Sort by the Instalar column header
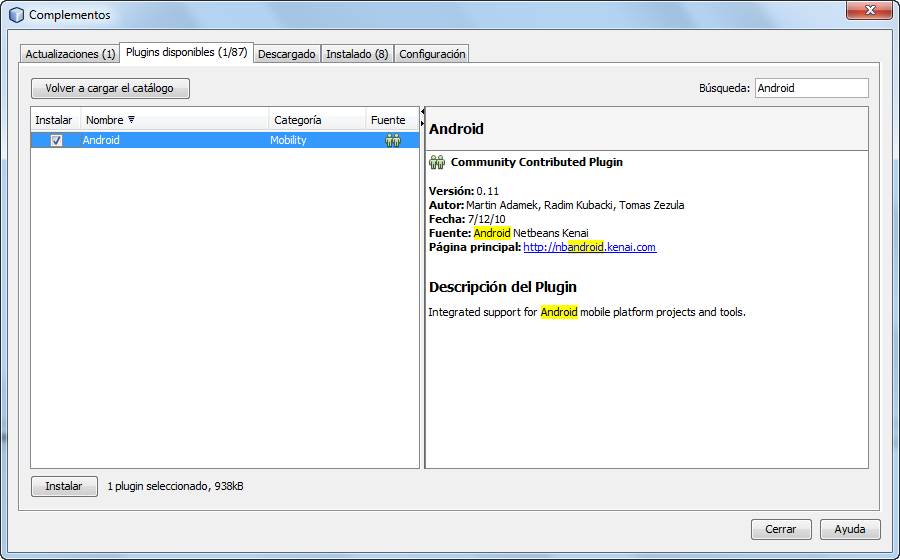Image resolution: width=900 pixels, height=560 pixels. (55, 120)
